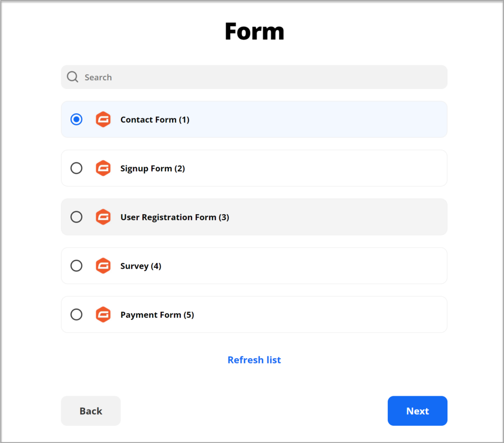Click the Refresh list link
Image resolution: width=504 pixels, height=443 pixels.
pyautogui.click(x=254, y=360)
